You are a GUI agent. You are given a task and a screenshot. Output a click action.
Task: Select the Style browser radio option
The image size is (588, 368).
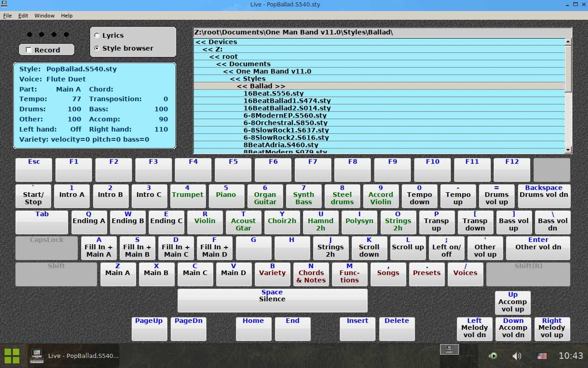coord(96,48)
